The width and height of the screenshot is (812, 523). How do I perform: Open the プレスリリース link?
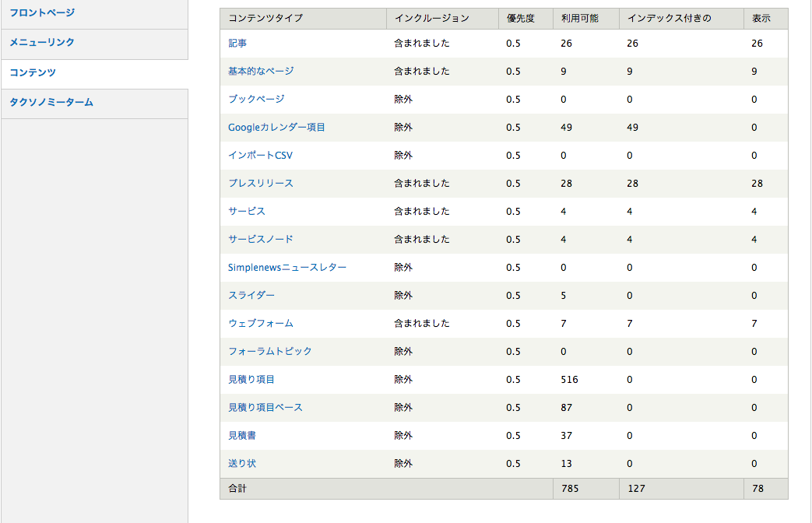tap(261, 184)
